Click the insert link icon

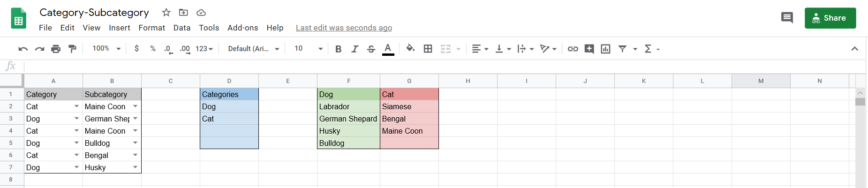tap(573, 49)
